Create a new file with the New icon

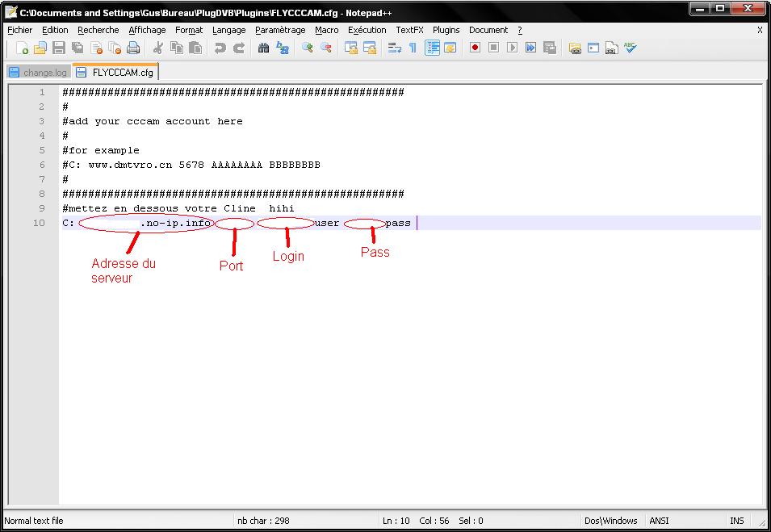22,48
